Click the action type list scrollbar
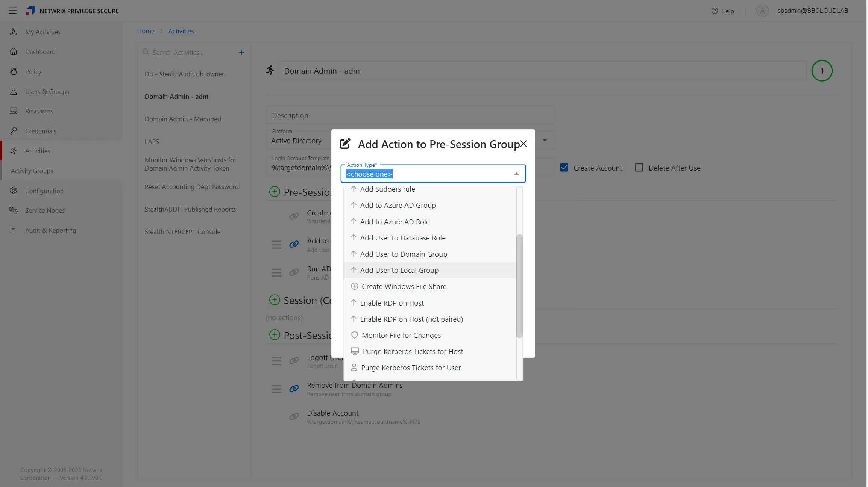This screenshot has height=487, width=868. [519, 286]
